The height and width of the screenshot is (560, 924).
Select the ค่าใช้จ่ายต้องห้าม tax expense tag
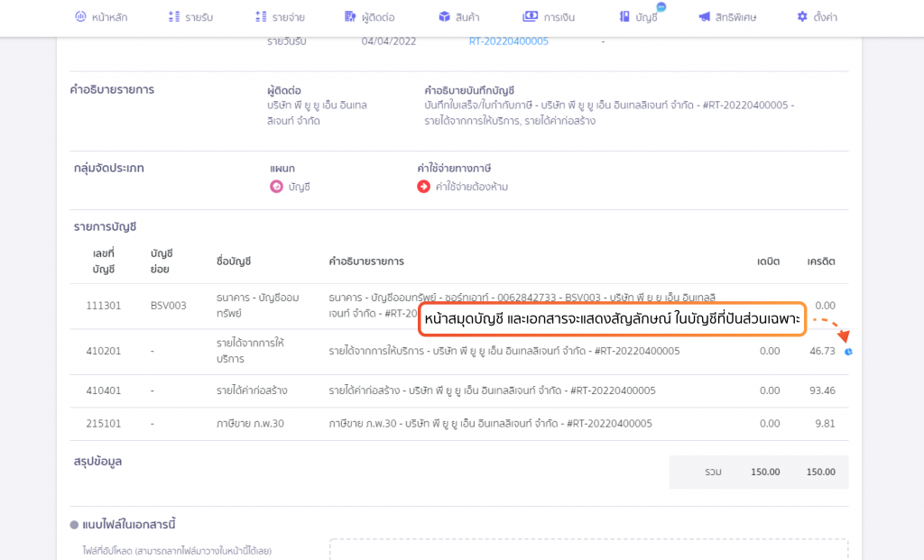(x=463, y=187)
